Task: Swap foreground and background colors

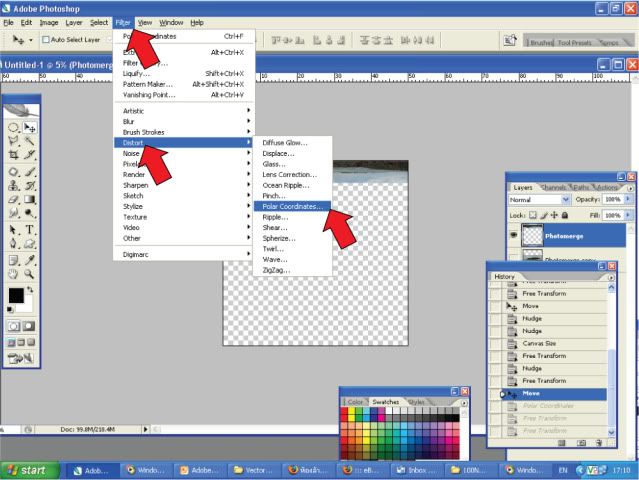Action: pos(30,290)
